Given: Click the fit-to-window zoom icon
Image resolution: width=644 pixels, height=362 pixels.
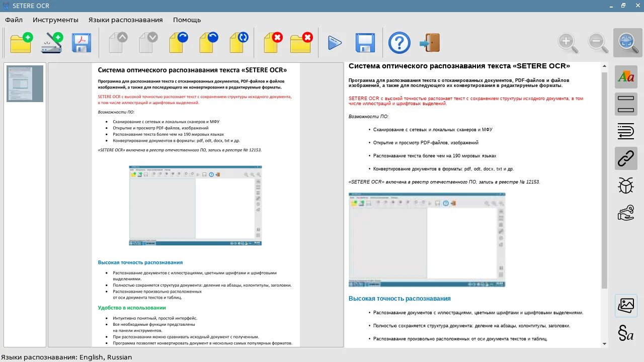Looking at the screenshot, I should [x=628, y=43].
